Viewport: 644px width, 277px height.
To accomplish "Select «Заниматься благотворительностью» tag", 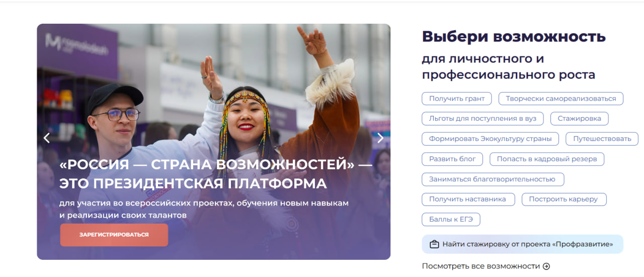I will coord(493,179).
